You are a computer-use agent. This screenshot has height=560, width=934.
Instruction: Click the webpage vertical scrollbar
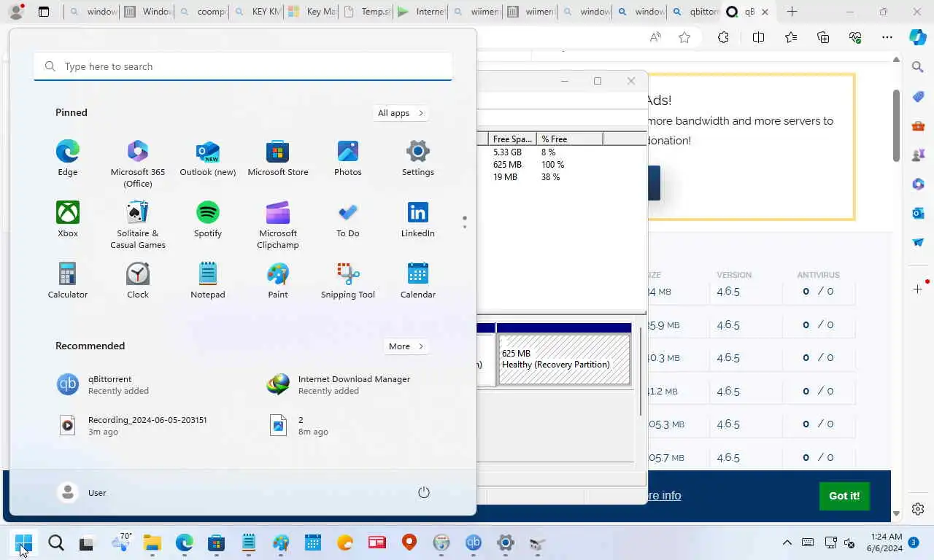point(896,124)
